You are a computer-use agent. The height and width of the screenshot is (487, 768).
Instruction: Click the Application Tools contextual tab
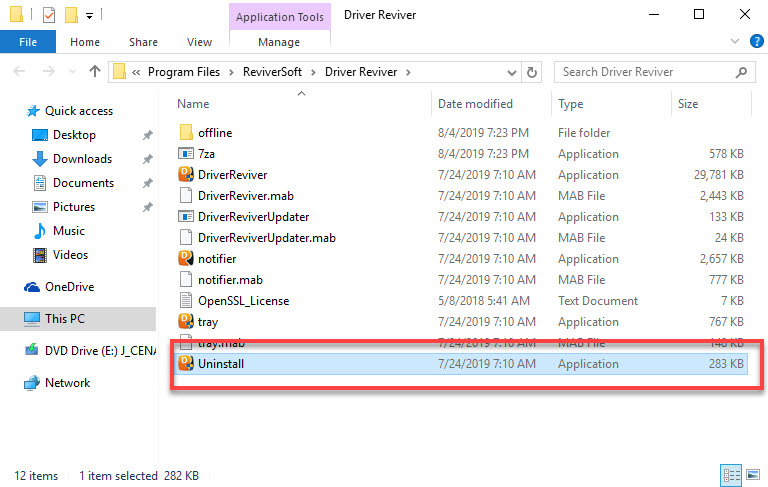click(x=280, y=17)
